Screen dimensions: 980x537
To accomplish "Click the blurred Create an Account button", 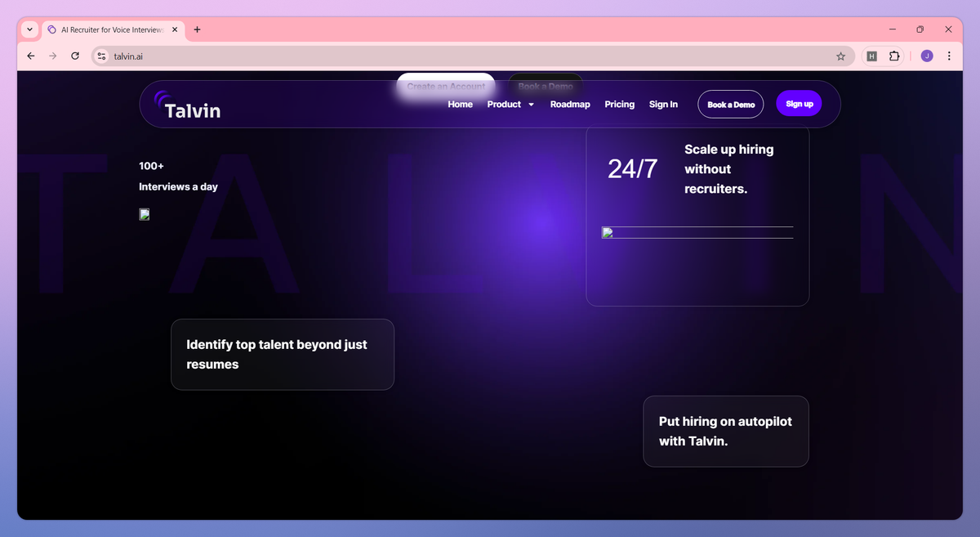I will click(446, 86).
